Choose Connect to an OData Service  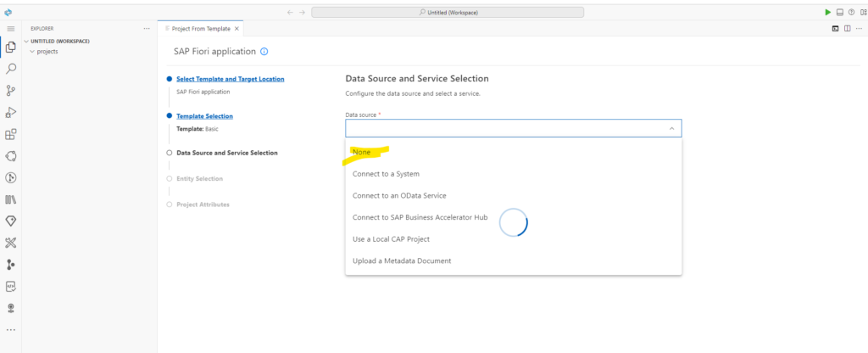[513, 196]
